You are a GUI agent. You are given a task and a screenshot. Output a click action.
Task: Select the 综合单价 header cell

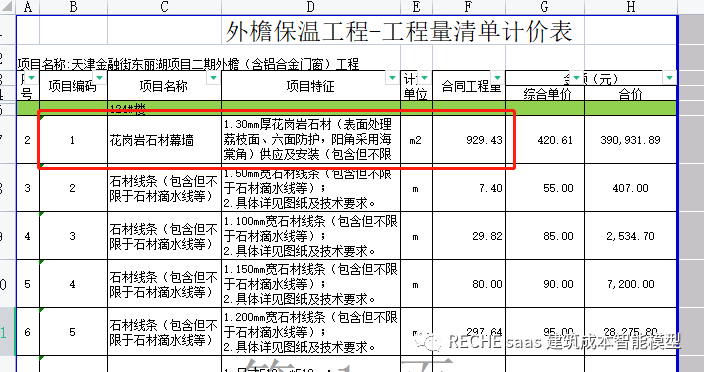545,93
